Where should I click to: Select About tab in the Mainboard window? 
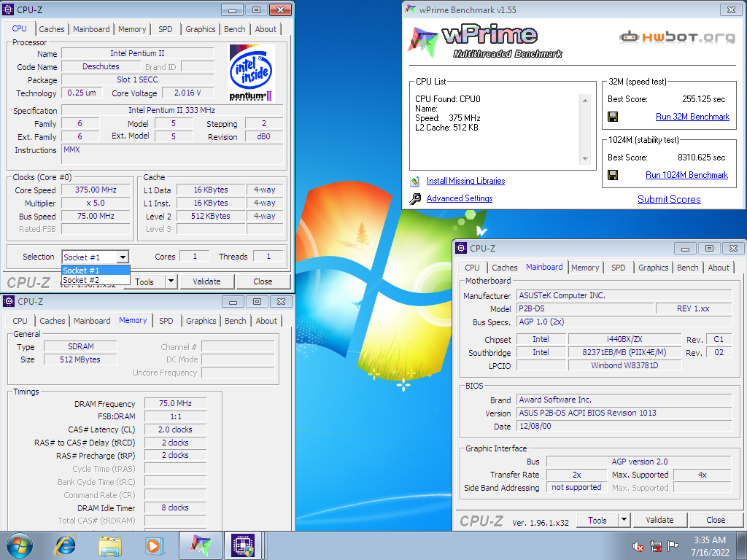pyautogui.click(x=719, y=268)
